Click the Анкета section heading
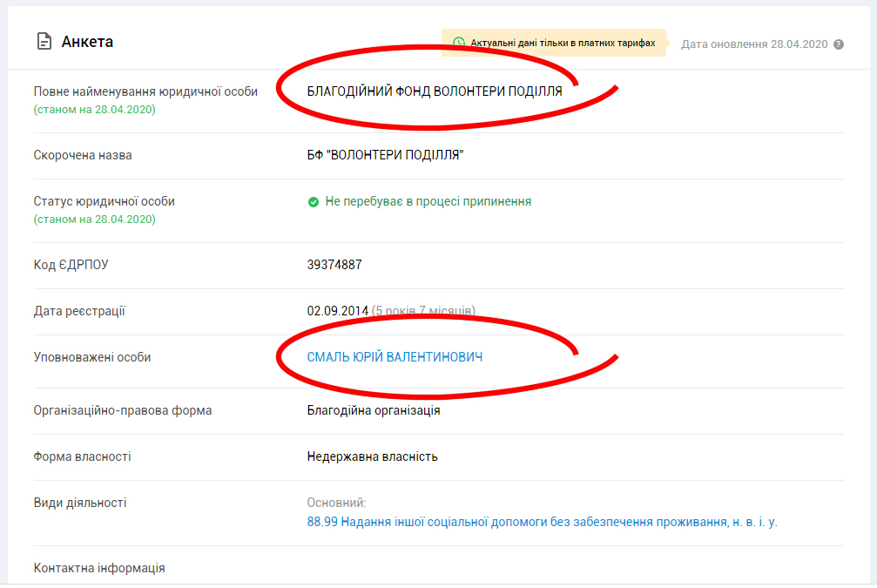Screen dimensions: 877x588 pos(87,42)
